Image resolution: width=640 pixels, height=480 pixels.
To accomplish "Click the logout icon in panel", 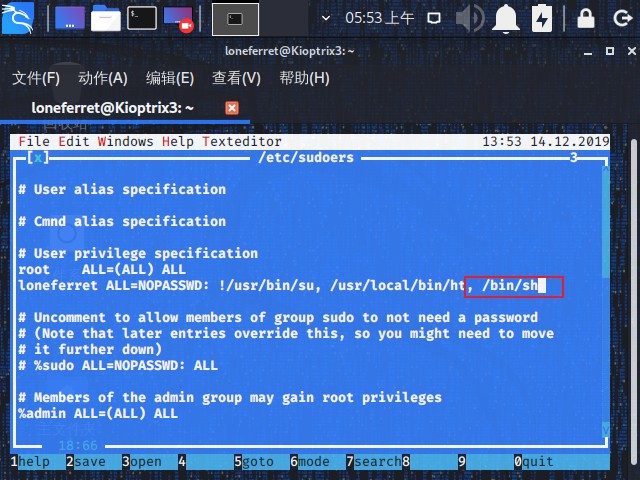I will pos(622,18).
